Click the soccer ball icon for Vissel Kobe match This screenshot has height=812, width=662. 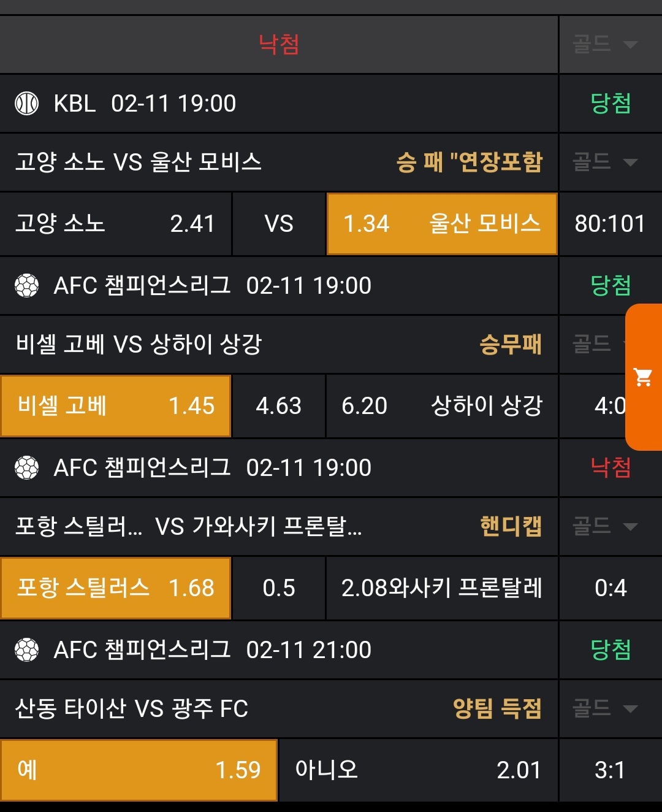[27, 285]
